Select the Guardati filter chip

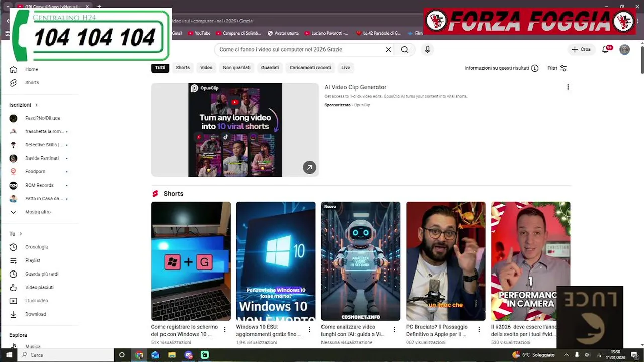point(270,68)
